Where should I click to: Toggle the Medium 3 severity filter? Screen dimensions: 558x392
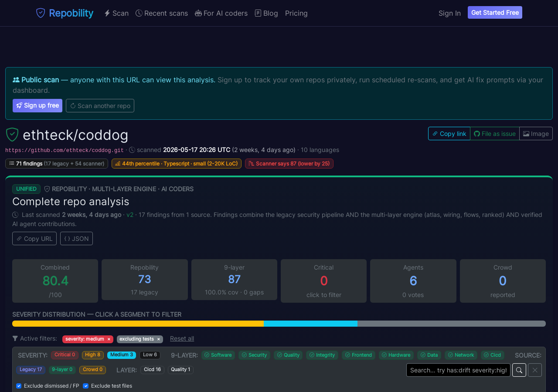point(122,355)
